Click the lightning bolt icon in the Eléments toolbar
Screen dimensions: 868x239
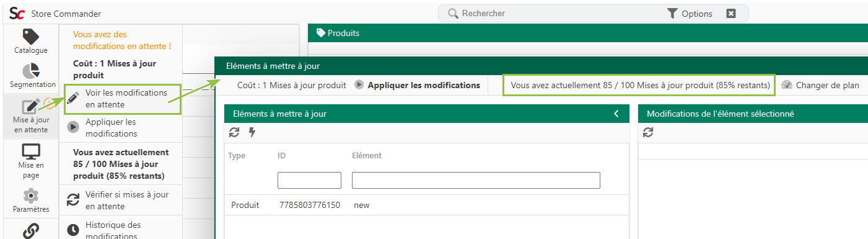(252, 132)
